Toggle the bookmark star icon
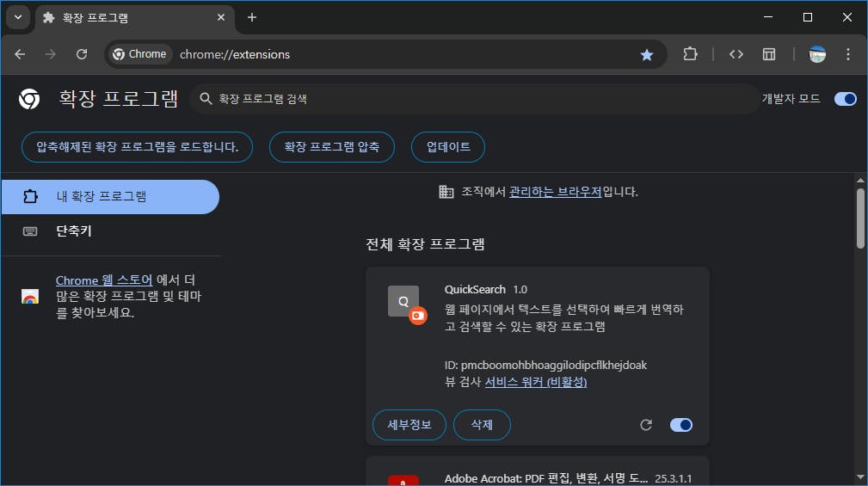Viewport: 868px width, 486px height. pos(647,54)
